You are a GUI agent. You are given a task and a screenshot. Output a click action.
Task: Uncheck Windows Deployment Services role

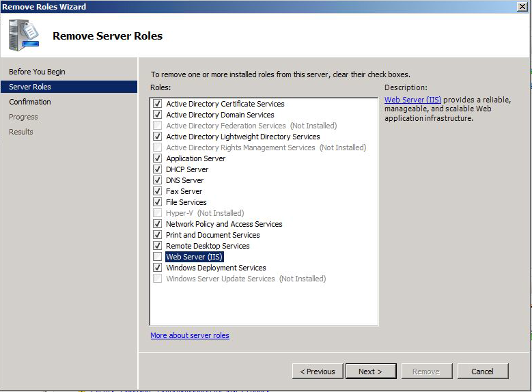tap(158, 268)
